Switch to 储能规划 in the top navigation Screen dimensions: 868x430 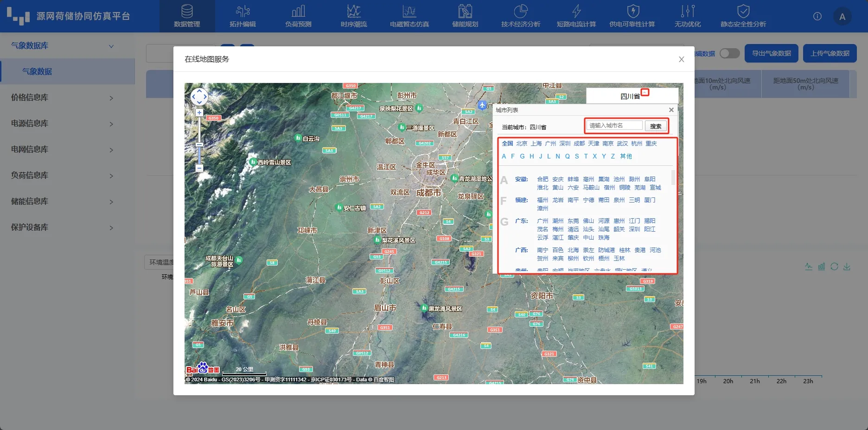465,16
